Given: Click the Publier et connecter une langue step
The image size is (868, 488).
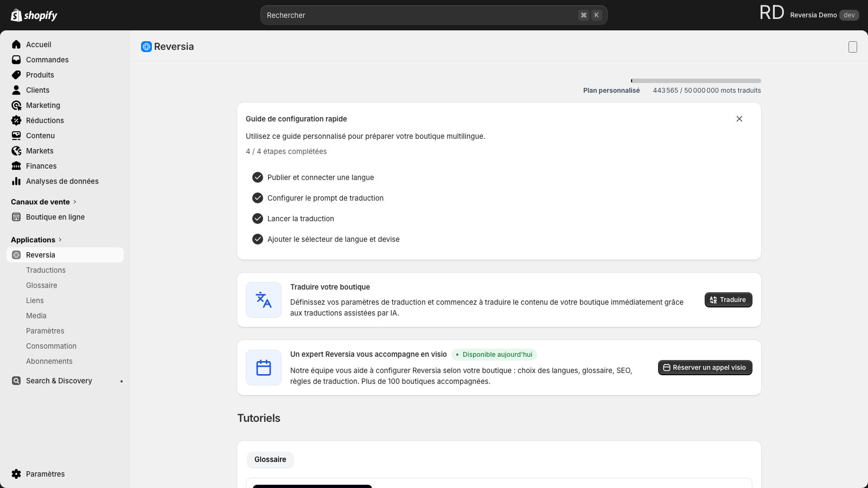Looking at the screenshot, I should (321, 177).
